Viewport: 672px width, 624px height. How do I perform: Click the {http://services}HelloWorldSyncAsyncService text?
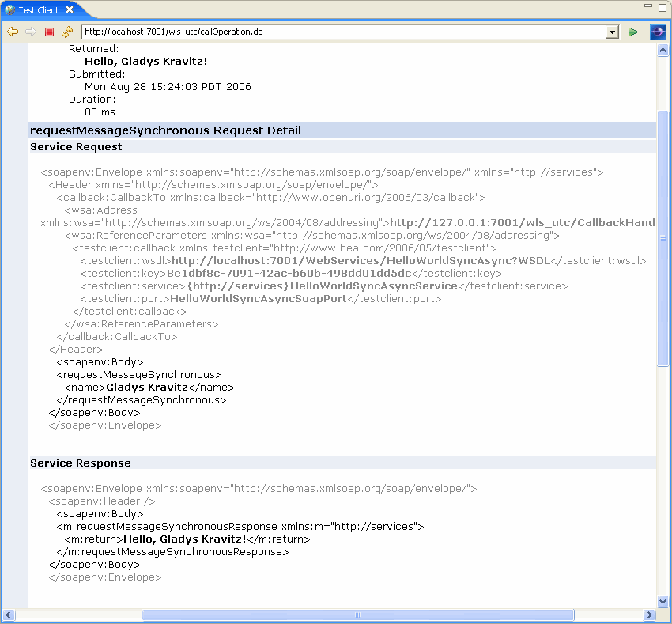tap(322, 286)
